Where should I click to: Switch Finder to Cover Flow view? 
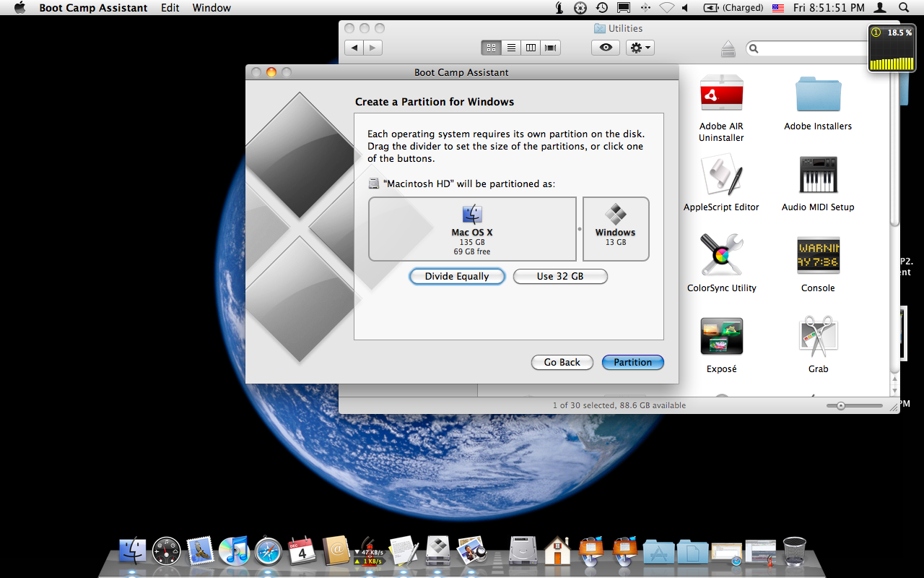coord(551,48)
